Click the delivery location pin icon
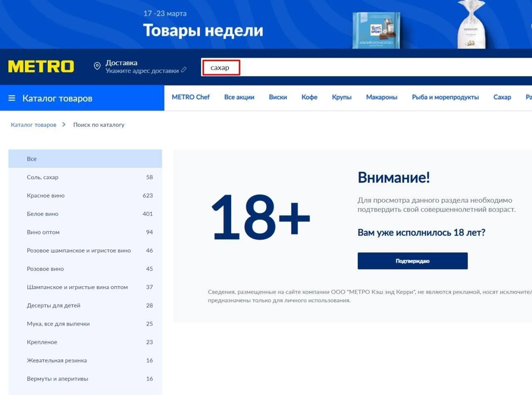Viewport: 532px width, 395px height. pos(97,66)
